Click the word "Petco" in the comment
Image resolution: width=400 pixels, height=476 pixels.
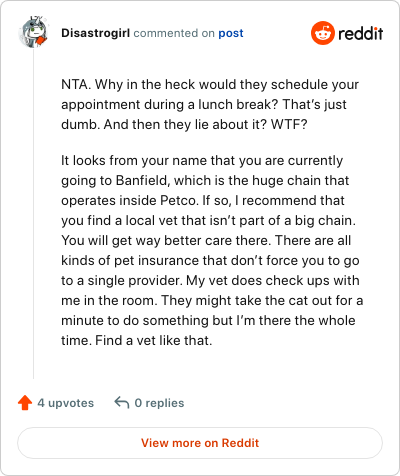(x=179, y=200)
